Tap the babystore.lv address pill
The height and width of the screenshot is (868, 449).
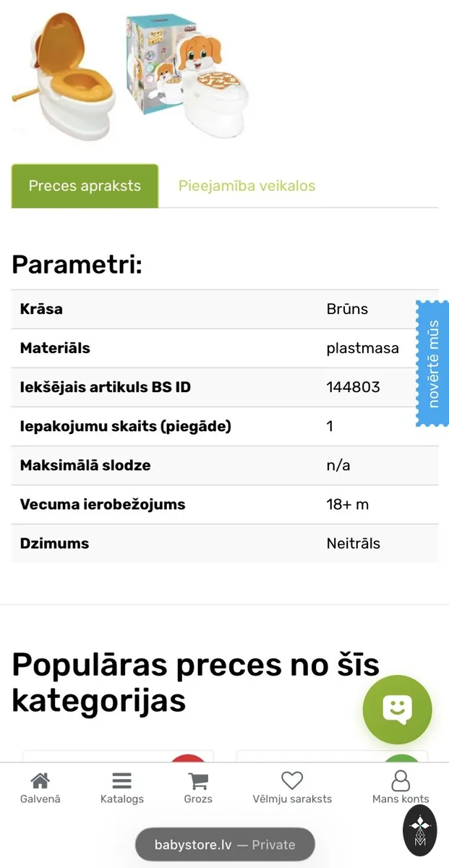coord(225,844)
